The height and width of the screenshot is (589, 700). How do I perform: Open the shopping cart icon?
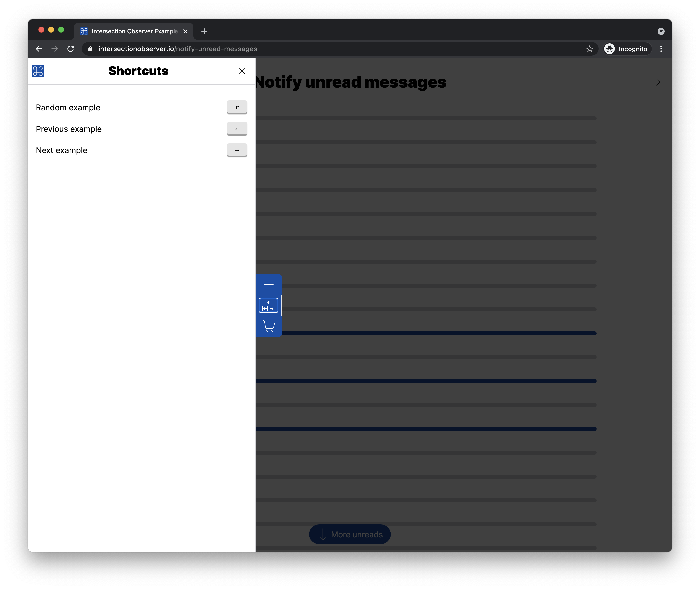pos(268,326)
